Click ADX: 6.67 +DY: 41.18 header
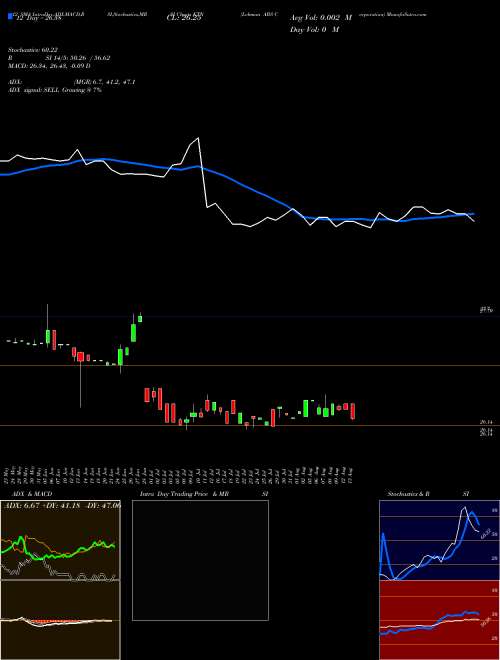500x660 pixels. point(61,506)
